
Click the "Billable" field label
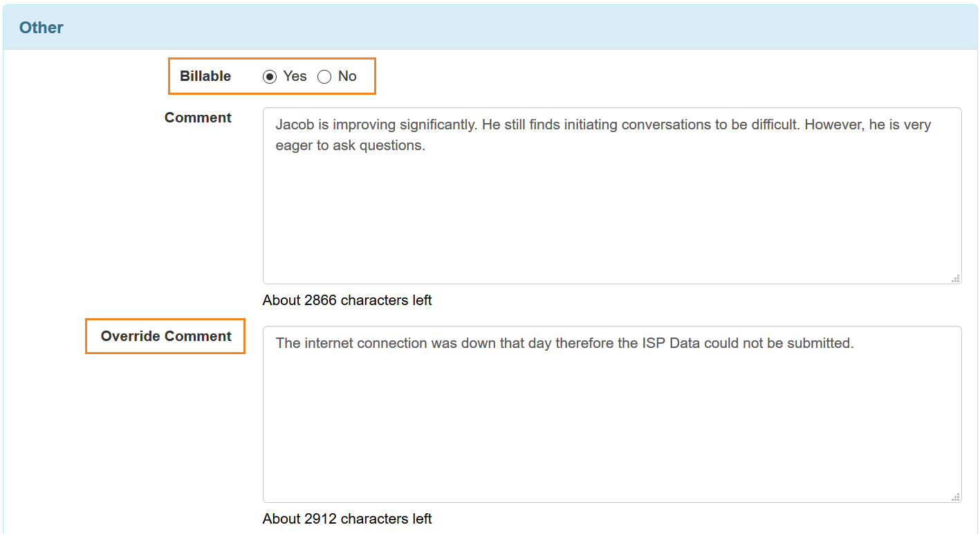(205, 76)
